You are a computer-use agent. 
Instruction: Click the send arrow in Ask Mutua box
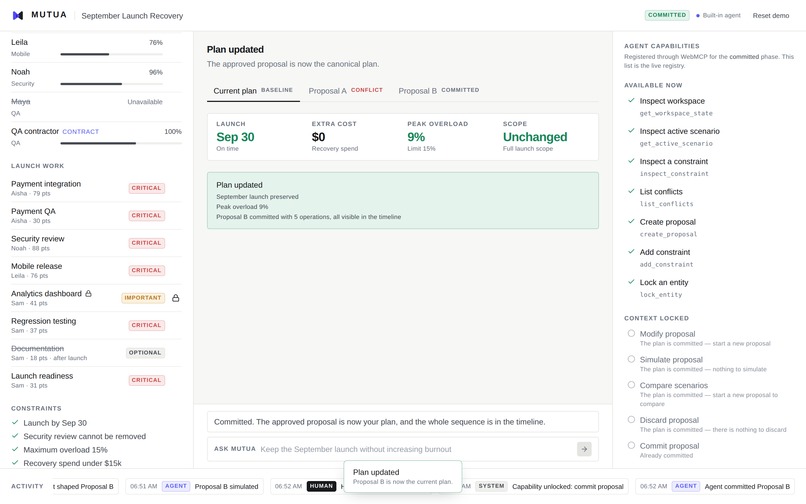[x=584, y=449]
